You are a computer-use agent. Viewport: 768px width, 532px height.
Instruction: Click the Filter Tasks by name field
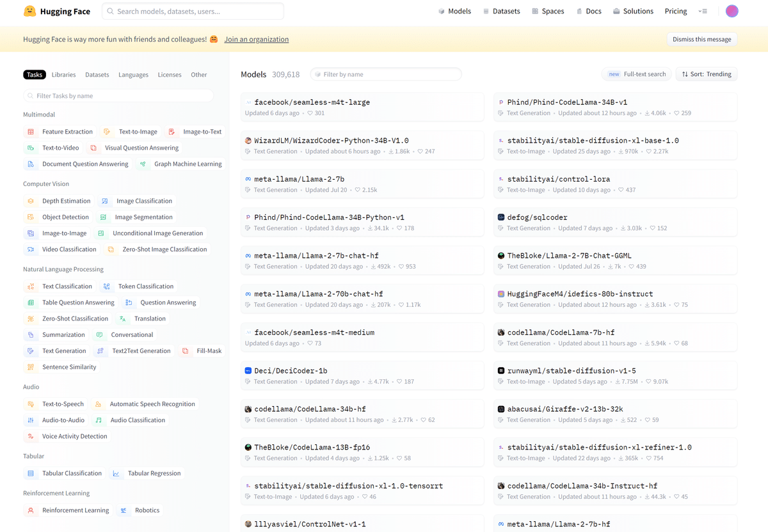coord(118,96)
